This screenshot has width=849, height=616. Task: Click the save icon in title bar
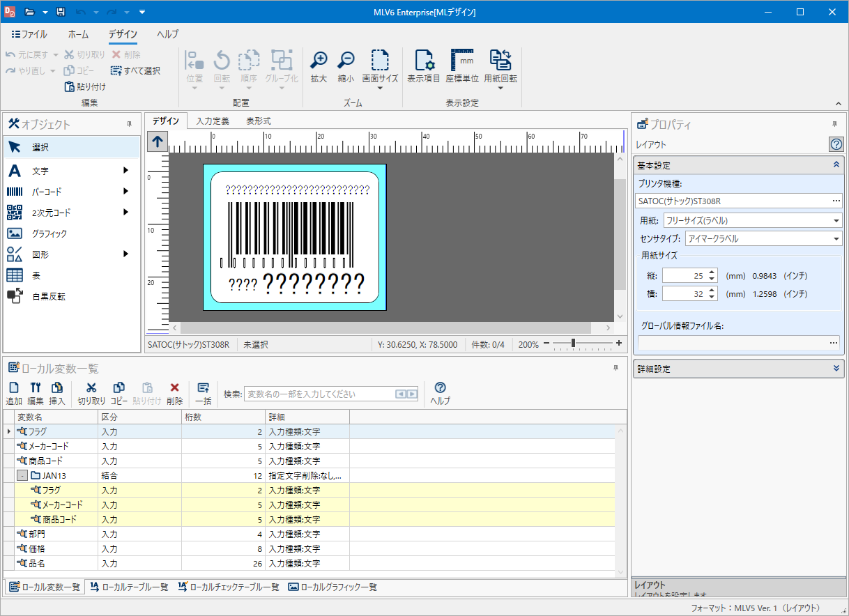pos(61,12)
